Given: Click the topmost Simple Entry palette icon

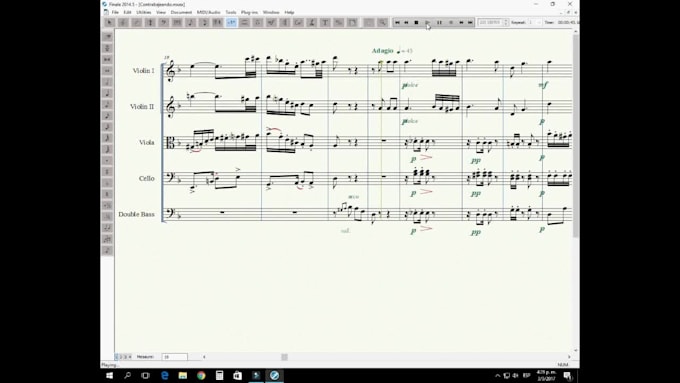Looking at the screenshot, I should (x=107, y=36).
